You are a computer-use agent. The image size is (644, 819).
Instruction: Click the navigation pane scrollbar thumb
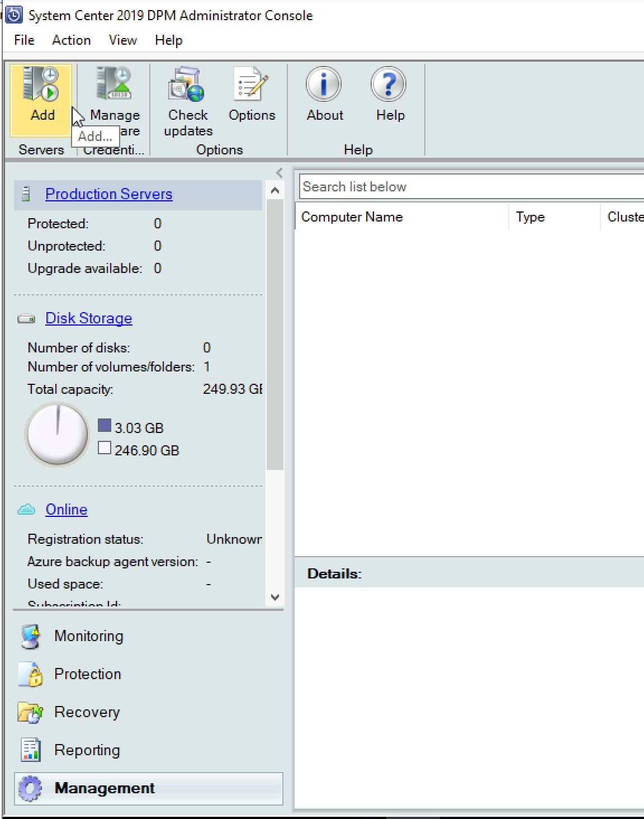pos(275,335)
